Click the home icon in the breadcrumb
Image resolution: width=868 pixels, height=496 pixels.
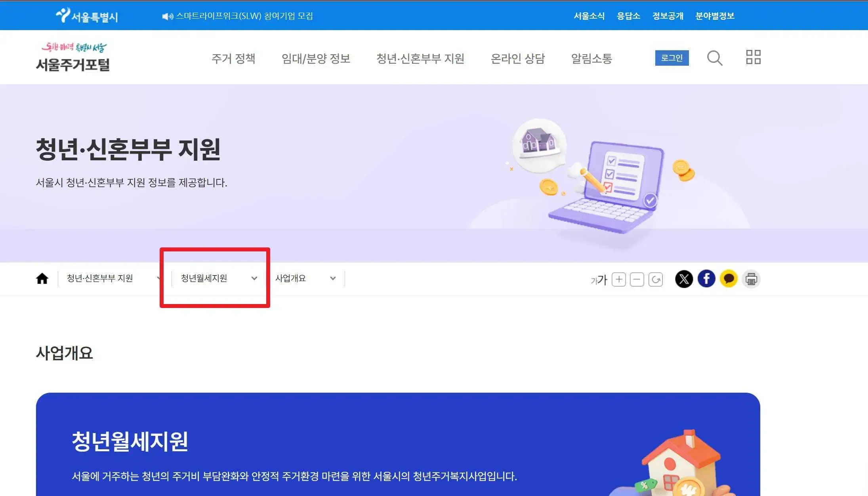pos(42,278)
